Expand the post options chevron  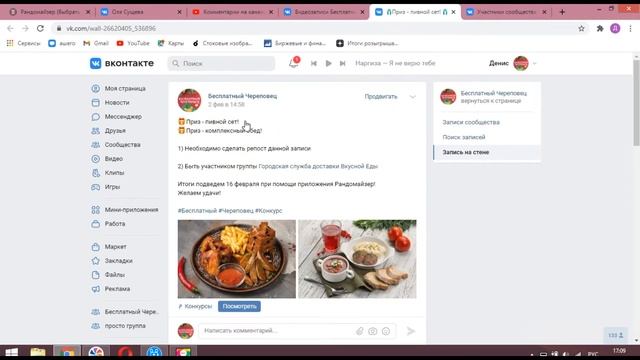coord(412,97)
